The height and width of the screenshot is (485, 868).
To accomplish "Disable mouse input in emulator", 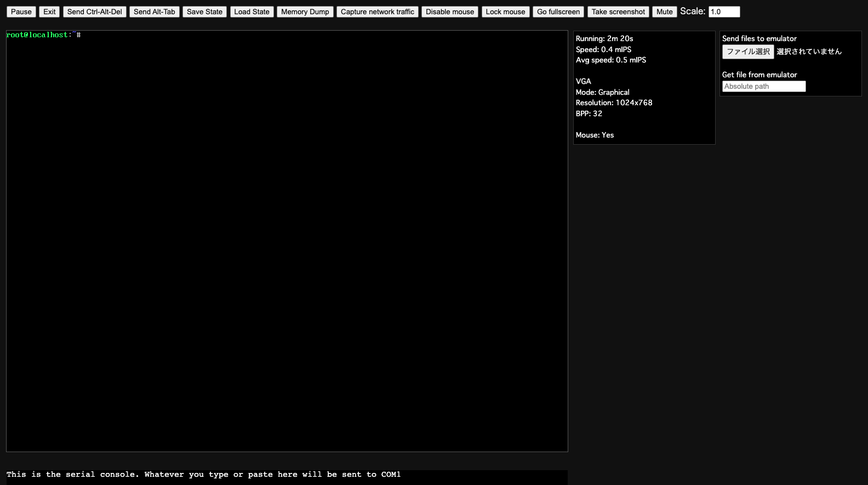I will (x=449, y=12).
